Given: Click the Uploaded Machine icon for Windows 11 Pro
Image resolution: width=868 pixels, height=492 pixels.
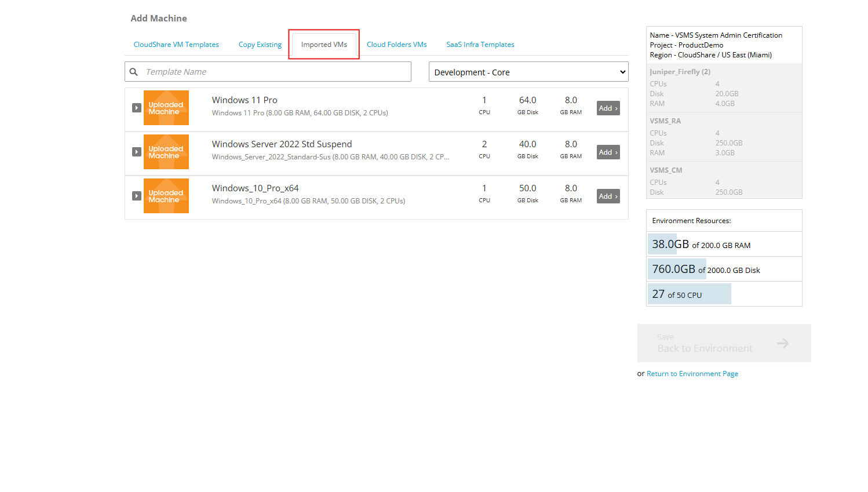Looking at the screenshot, I should click(166, 108).
